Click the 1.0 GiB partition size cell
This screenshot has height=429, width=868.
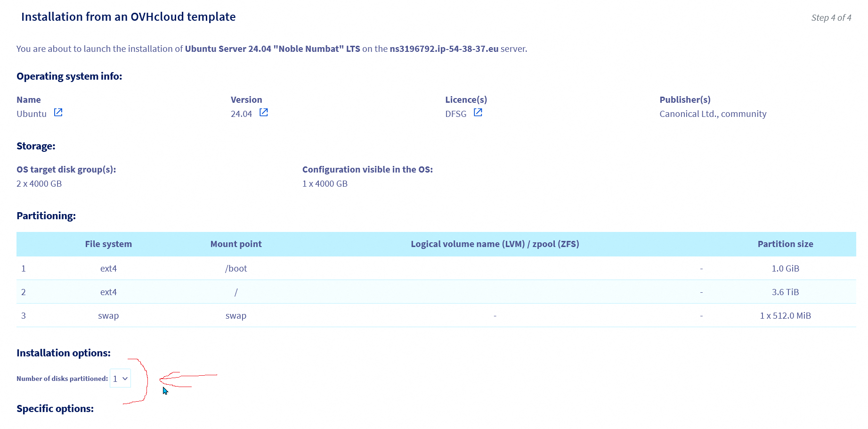785,269
